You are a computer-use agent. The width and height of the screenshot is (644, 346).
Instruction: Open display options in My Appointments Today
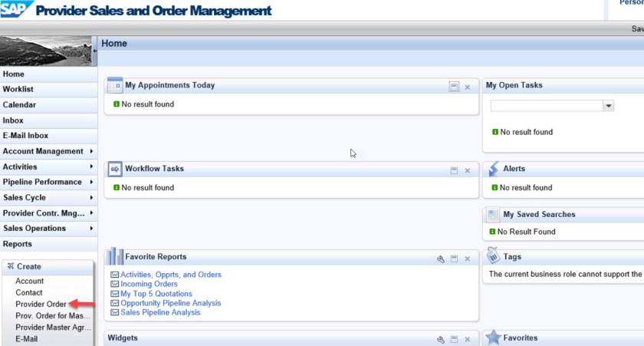pyautogui.click(x=454, y=87)
